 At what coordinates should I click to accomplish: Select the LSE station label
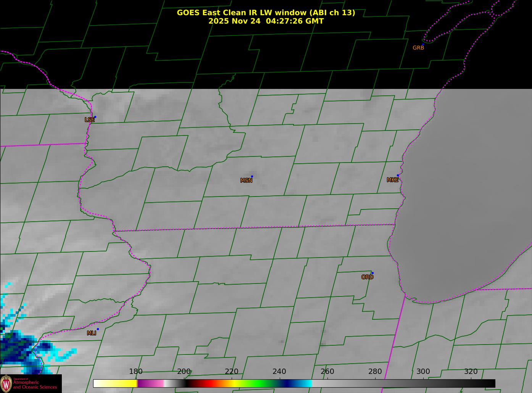pyautogui.click(x=89, y=120)
